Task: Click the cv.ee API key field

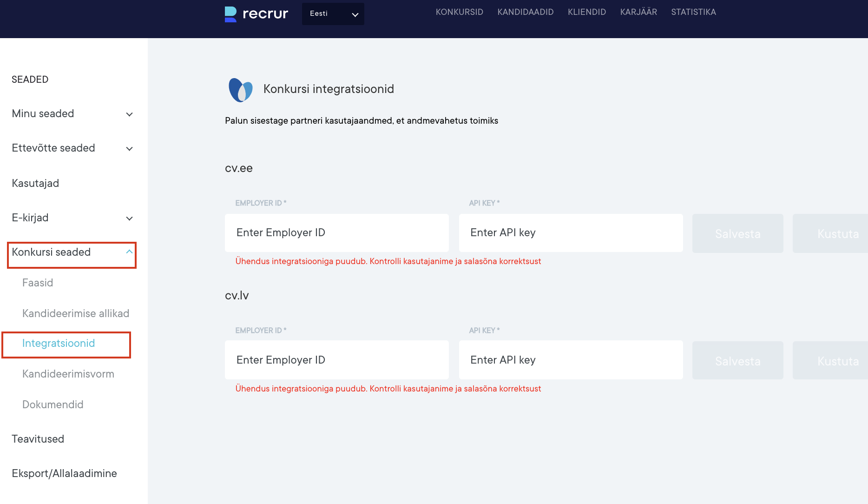Action: pos(571,233)
